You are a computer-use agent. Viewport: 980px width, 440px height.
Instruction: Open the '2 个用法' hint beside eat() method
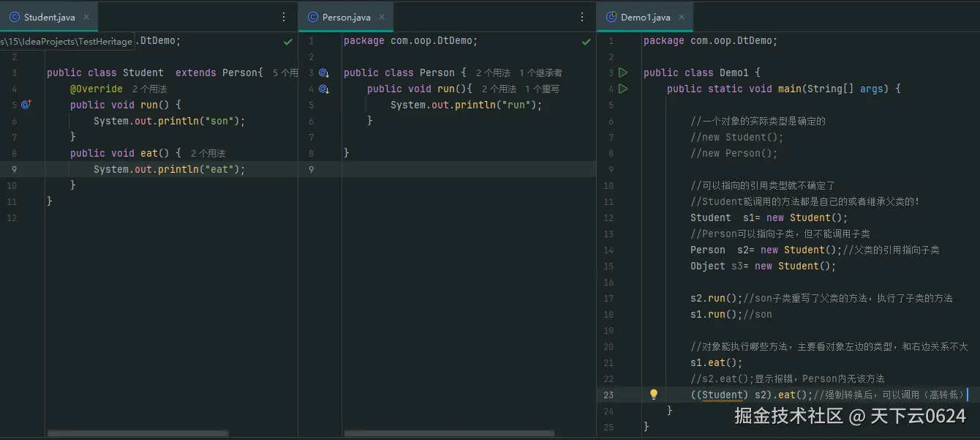208,154
